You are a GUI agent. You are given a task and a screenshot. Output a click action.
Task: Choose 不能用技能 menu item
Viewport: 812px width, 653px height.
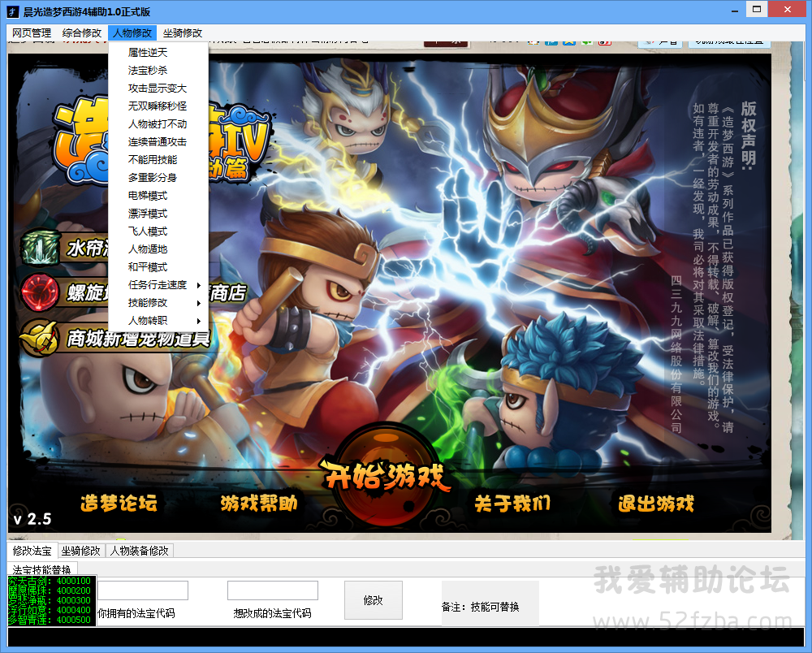pyautogui.click(x=158, y=159)
